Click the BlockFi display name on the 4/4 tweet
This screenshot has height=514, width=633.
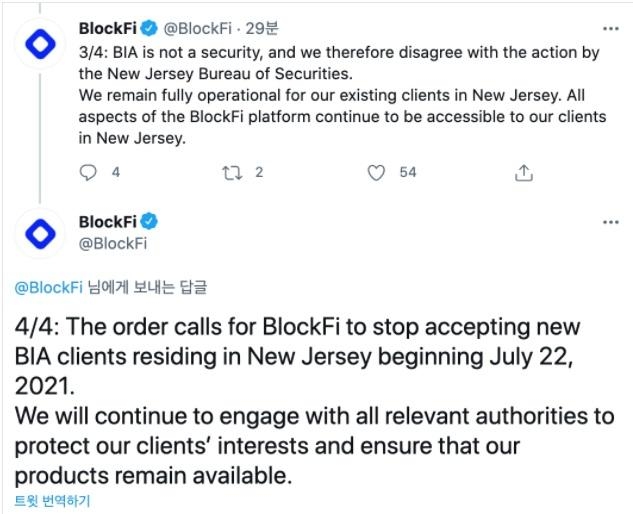tap(108, 222)
